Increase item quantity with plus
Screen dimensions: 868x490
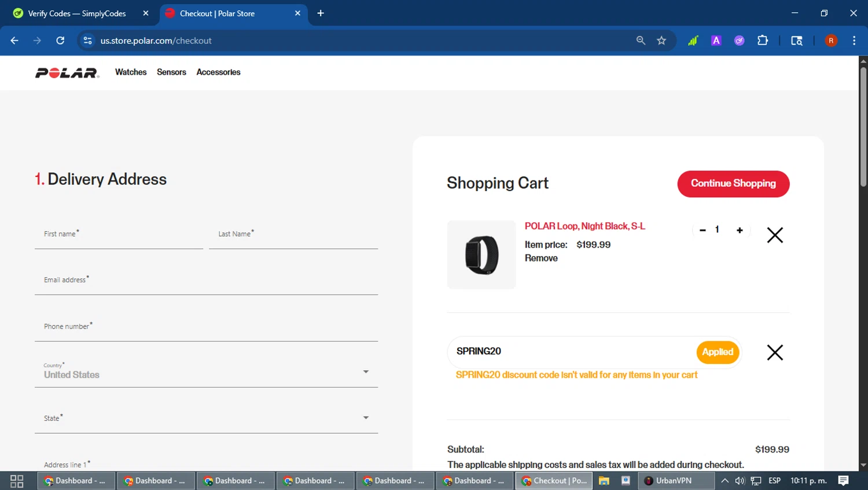[740, 230]
